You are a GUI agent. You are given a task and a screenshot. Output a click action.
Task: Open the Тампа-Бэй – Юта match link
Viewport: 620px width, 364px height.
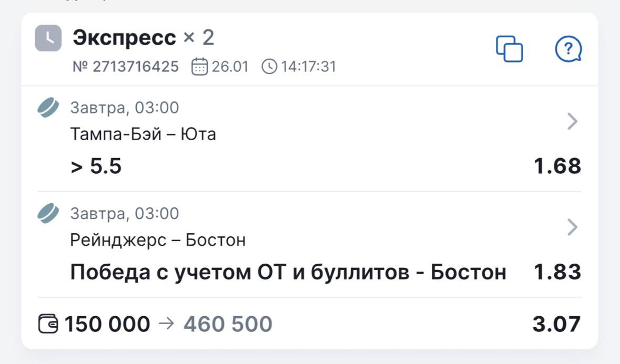point(143,134)
